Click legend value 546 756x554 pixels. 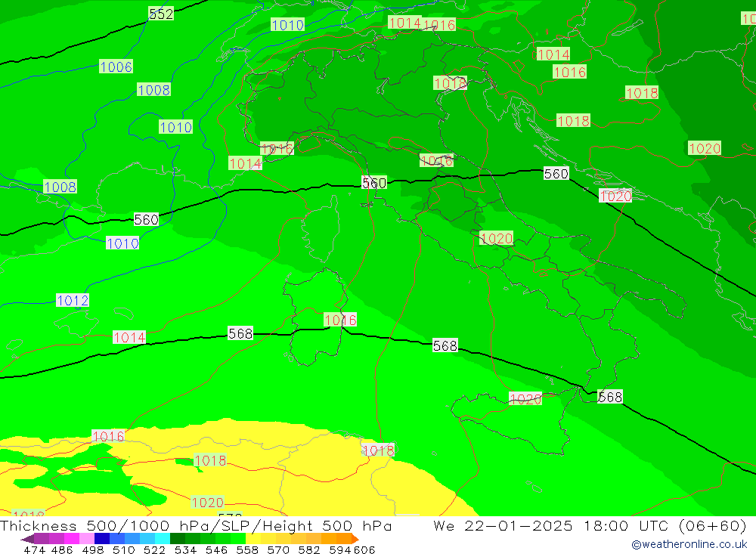point(216,549)
